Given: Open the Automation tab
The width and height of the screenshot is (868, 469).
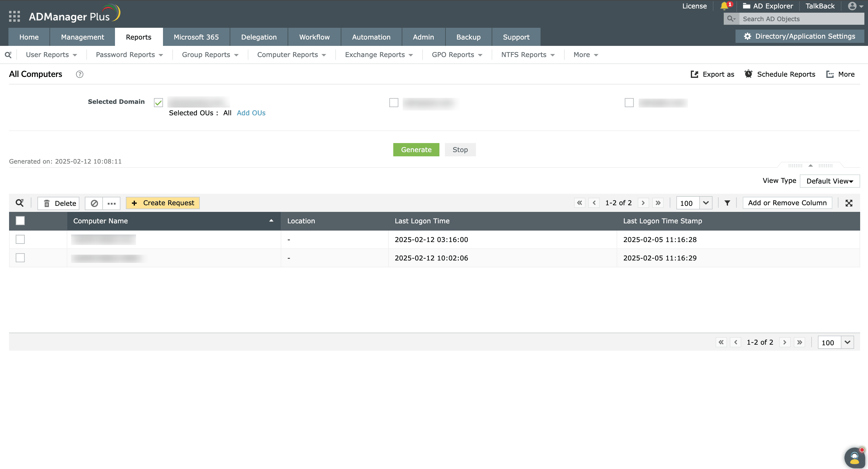Looking at the screenshot, I should 371,37.
